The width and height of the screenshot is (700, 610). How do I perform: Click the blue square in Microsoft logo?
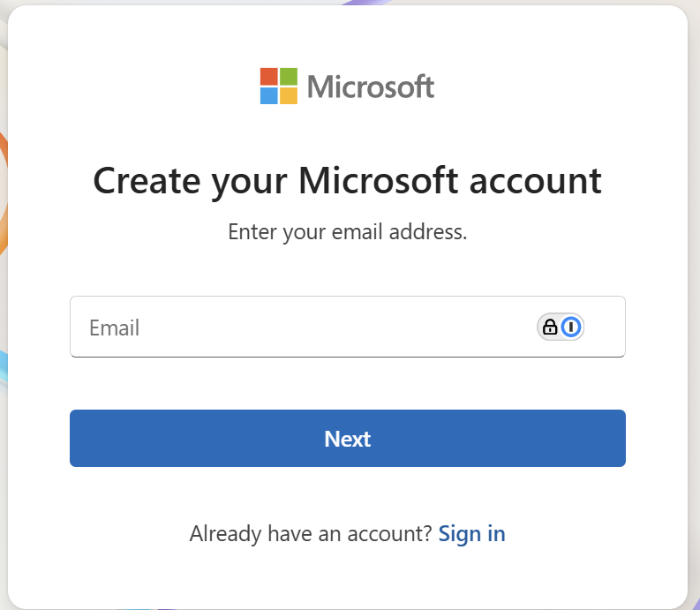click(269, 95)
